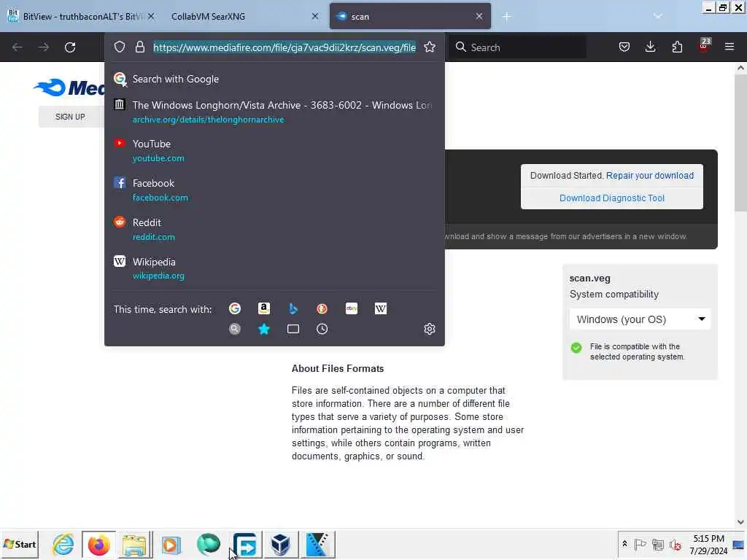Open Wikipedia suggestion in dropdown

point(274,268)
